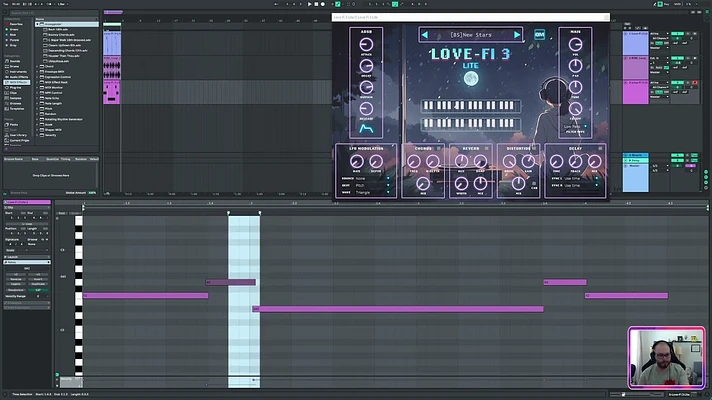Click the ADSR Decay knob
The width and height of the screenshot is (712, 400).
366,66
